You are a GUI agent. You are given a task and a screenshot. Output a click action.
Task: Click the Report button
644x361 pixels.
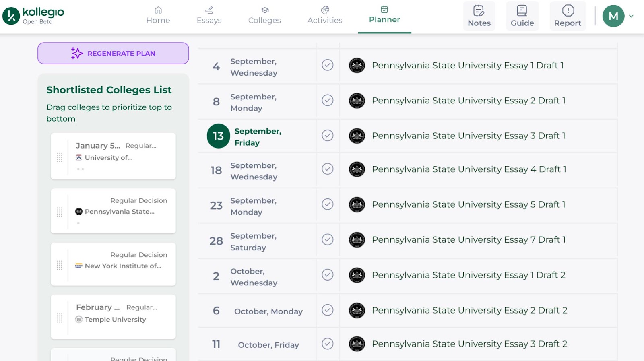pyautogui.click(x=568, y=16)
